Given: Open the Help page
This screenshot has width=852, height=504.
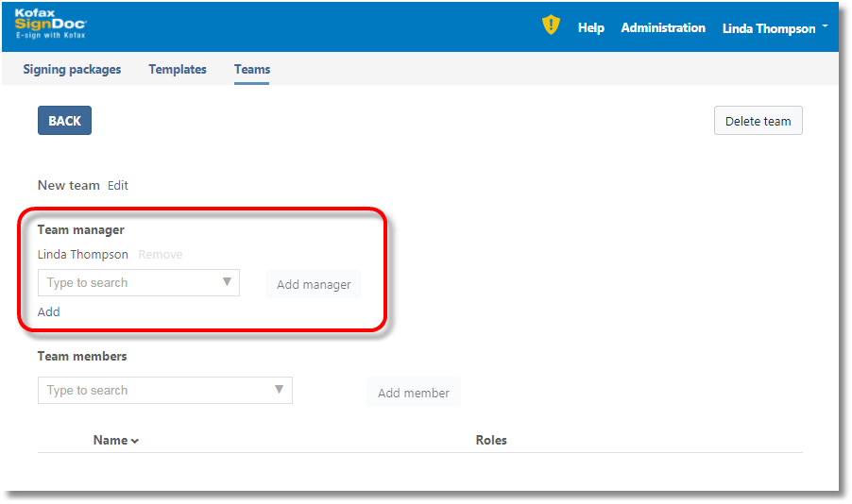Looking at the screenshot, I should [590, 28].
